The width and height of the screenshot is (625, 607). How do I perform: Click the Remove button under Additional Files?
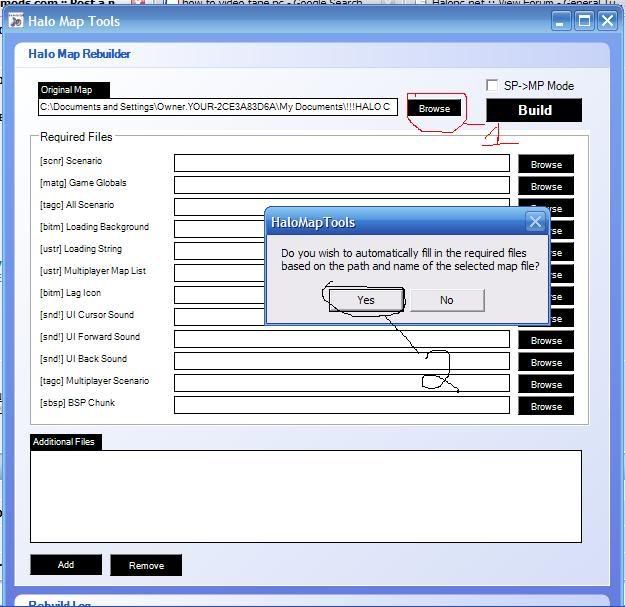tap(146, 565)
